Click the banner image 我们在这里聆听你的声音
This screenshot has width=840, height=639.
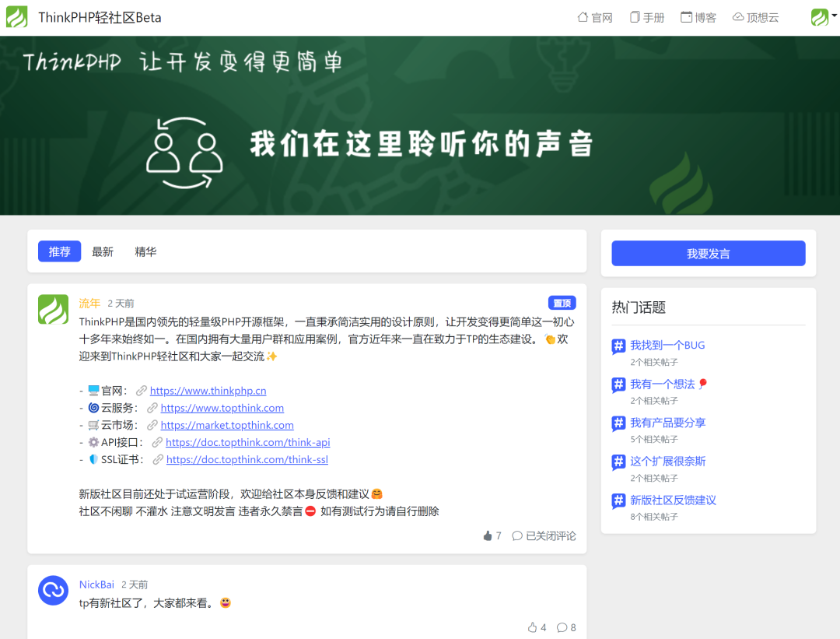[x=420, y=144]
